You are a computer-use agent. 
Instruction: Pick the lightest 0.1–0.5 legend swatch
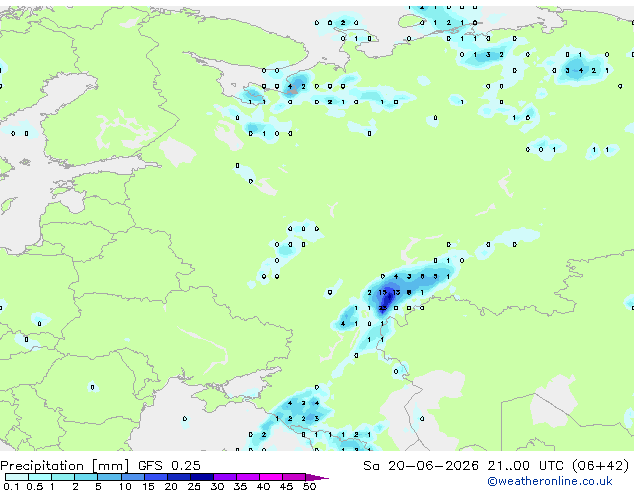coord(17,477)
